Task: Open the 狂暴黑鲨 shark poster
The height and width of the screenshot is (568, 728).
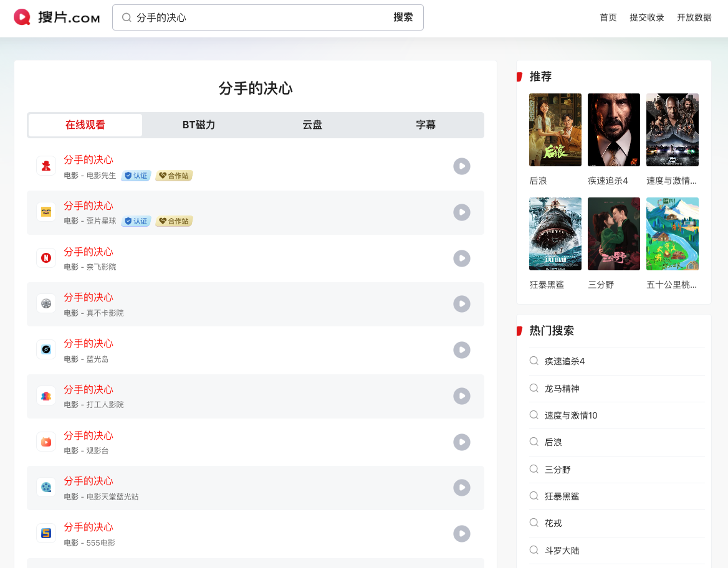Action: click(x=555, y=234)
